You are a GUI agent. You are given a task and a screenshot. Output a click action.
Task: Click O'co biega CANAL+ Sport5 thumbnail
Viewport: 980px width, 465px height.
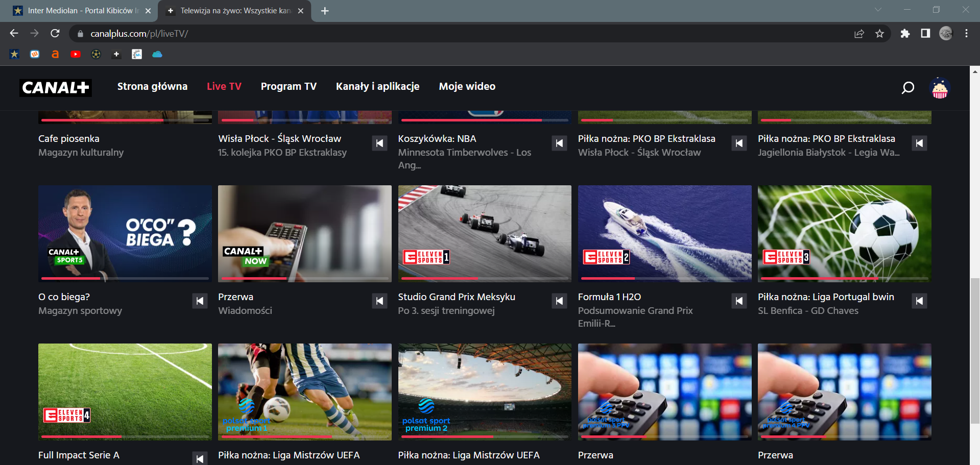point(125,233)
